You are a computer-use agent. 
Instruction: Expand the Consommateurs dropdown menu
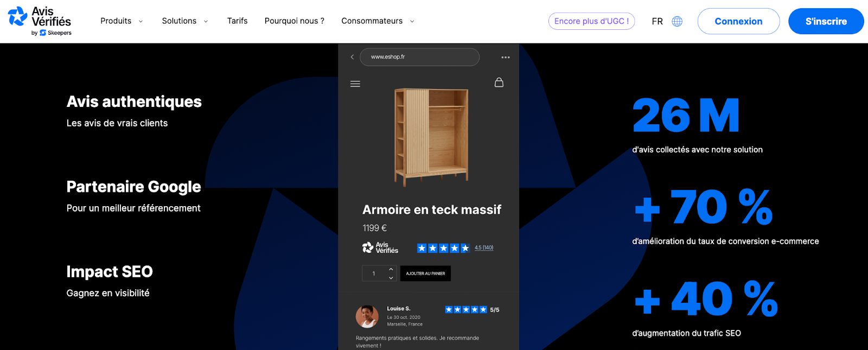point(378,21)
